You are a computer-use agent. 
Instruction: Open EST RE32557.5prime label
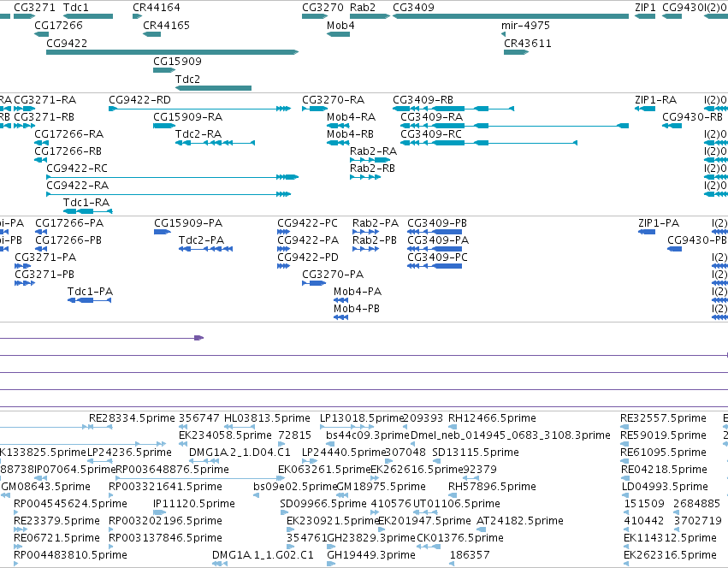[x=664, y=418]
